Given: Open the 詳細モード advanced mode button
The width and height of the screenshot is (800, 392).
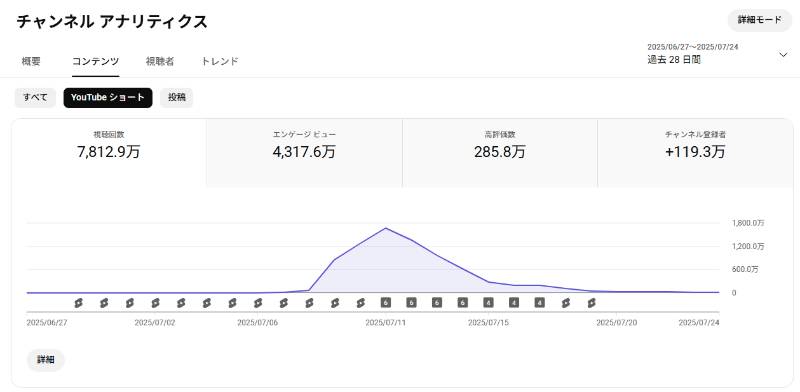Looking at the screenshot, I should pos(760,20).
